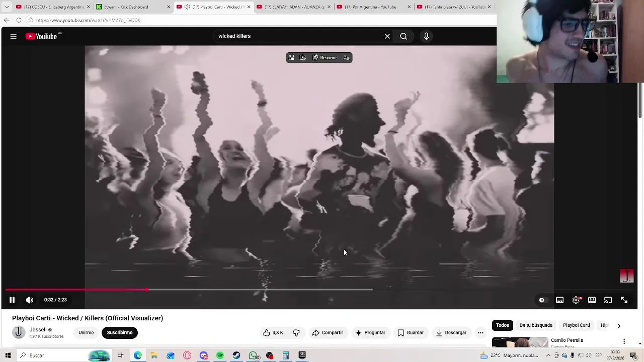Click the Suscribirme button

pos(120,332)
